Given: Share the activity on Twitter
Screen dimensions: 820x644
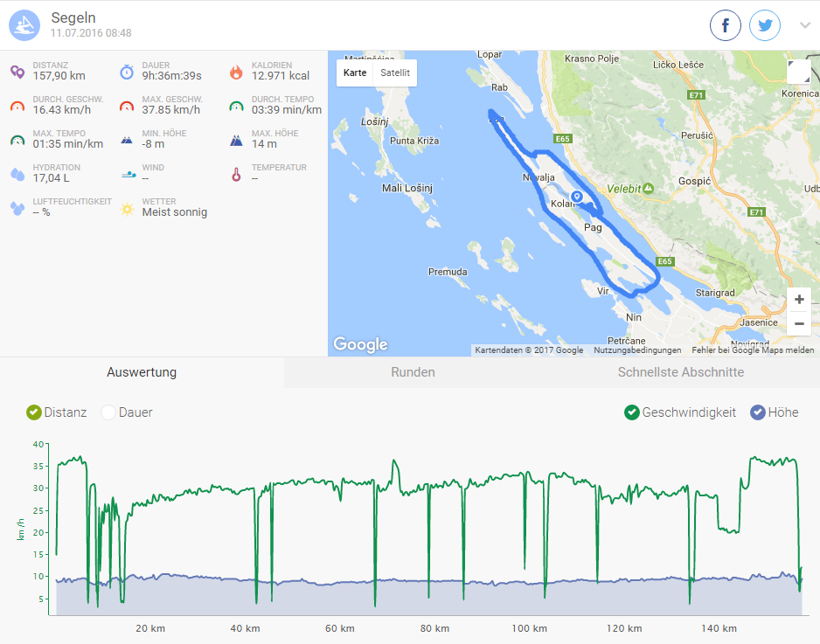Looking at the screenshot, I should [x=765, y=25].
